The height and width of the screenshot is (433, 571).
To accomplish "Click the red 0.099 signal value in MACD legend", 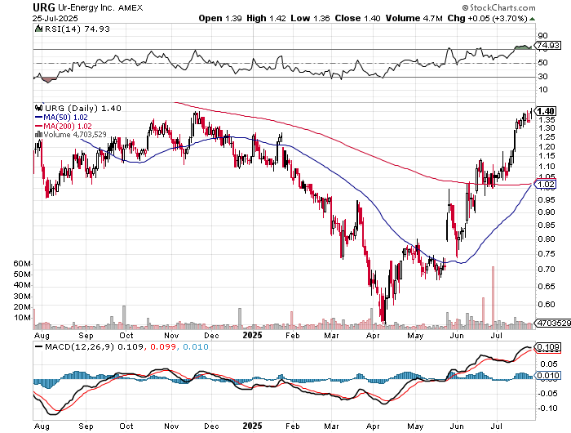I will tap(164, 347).
